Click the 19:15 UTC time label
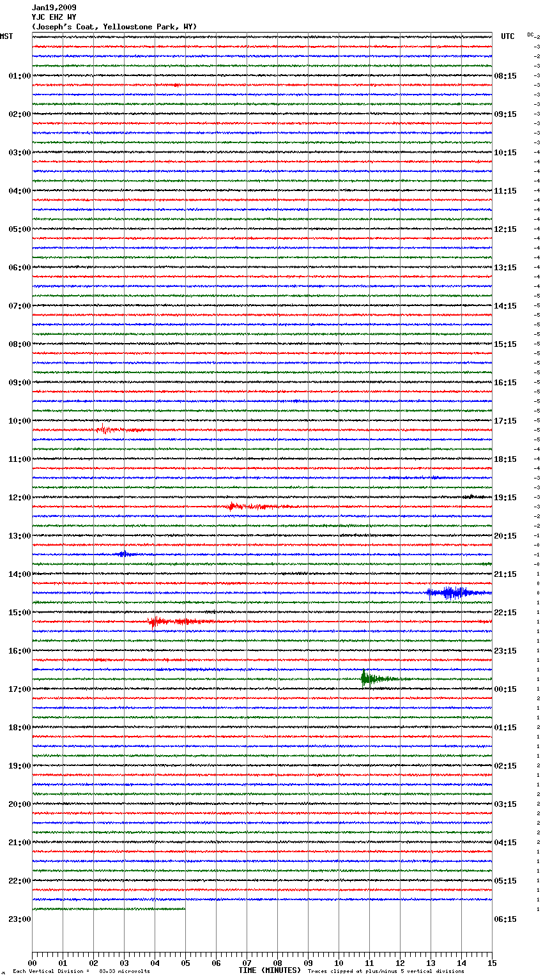The image size is (543, 980). click(x=505, y=498)
